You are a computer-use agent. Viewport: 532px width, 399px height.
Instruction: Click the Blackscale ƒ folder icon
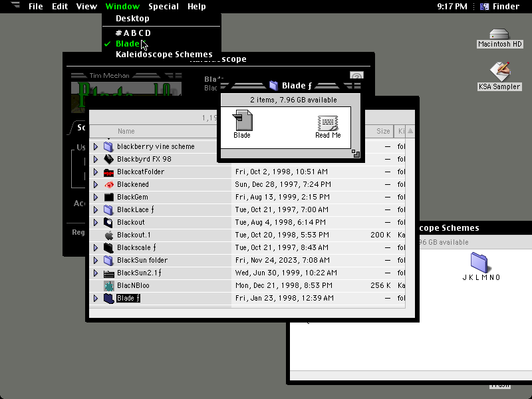tap(108, 247)
